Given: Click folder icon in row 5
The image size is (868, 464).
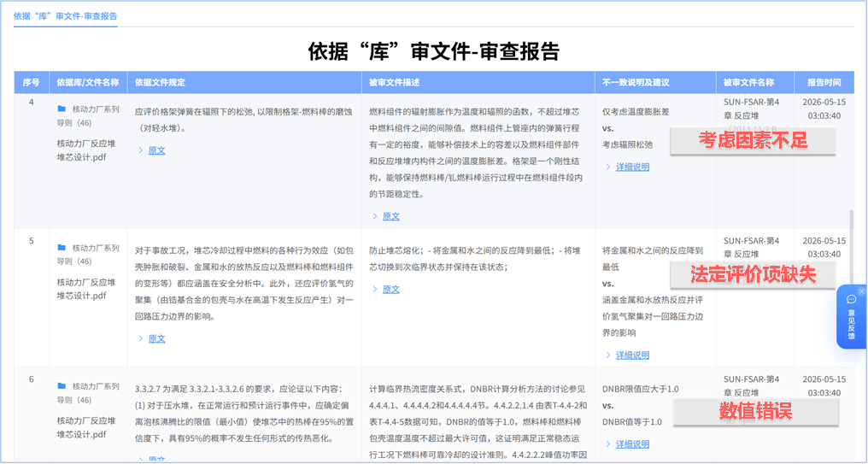Looking at the screenshot, I should (x=62, y=248).
